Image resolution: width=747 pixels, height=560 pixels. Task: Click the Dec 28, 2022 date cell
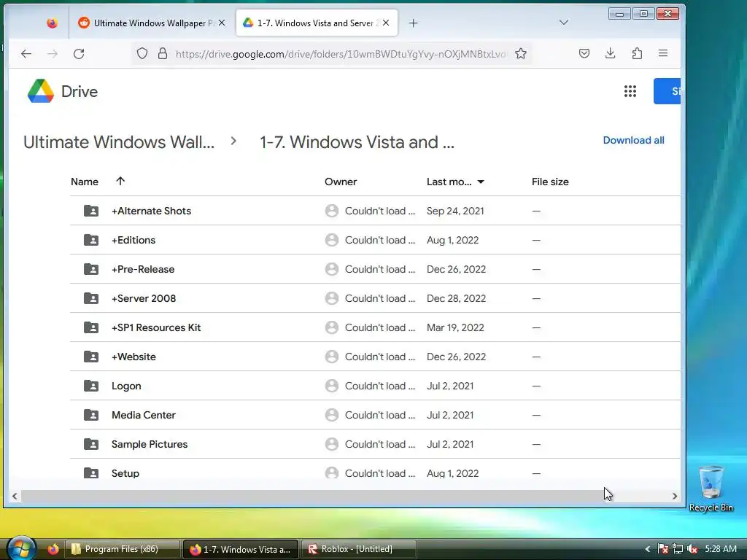[x=456, y=298]
